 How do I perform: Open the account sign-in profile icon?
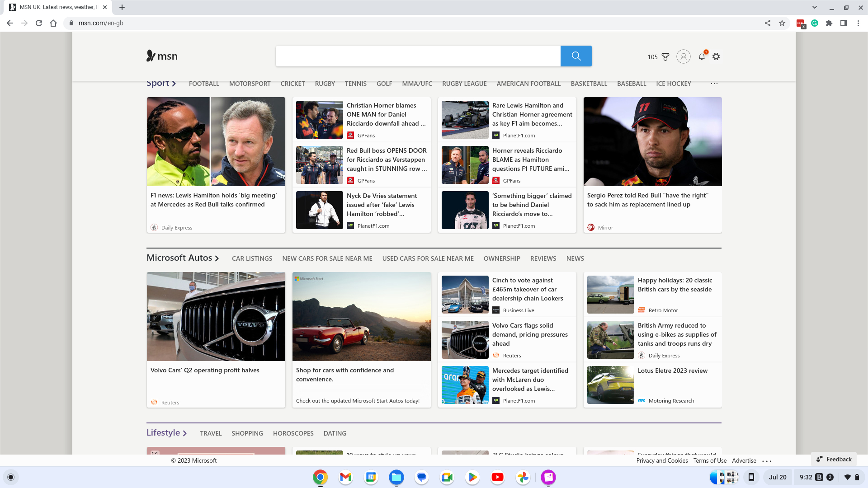[x=683, y=56]
